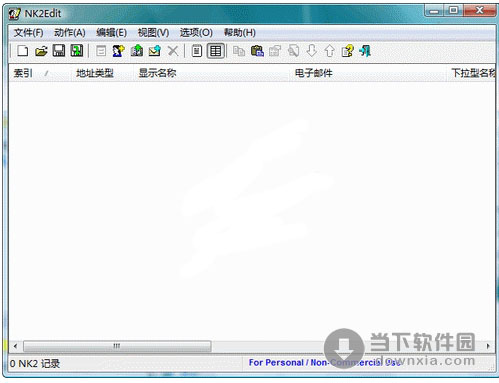Click the horizontal scrollbar thumb
499x383 pixels.
pos(117,346)
